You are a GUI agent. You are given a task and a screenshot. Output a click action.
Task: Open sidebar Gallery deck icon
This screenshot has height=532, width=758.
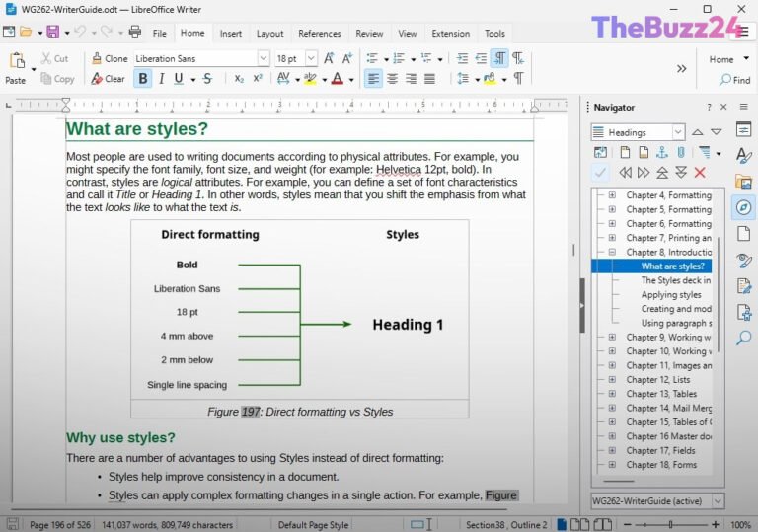pyautogui.click(x=743, y=182)
